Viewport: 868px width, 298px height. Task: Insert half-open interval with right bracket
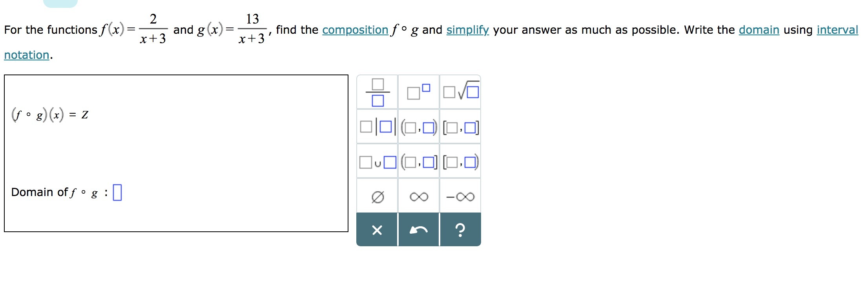419,162
